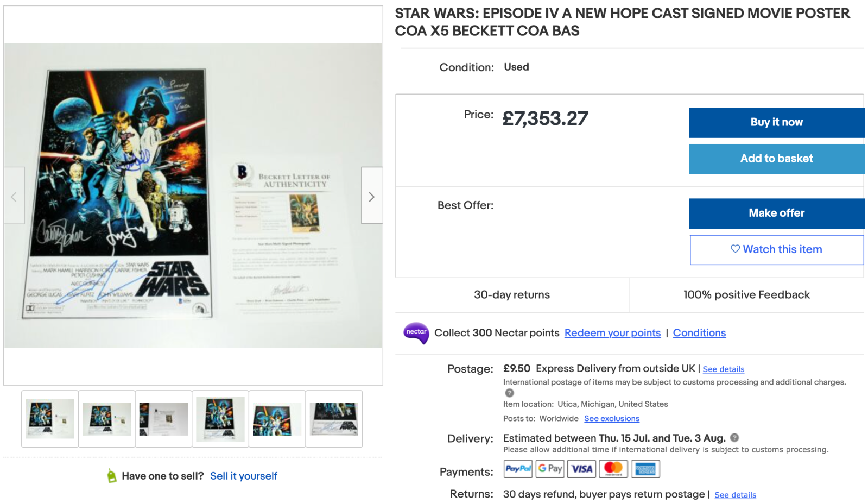Screen dimensions: 868x503
Task: Open the Nectar Conditions link
Action: coord(699,333)
